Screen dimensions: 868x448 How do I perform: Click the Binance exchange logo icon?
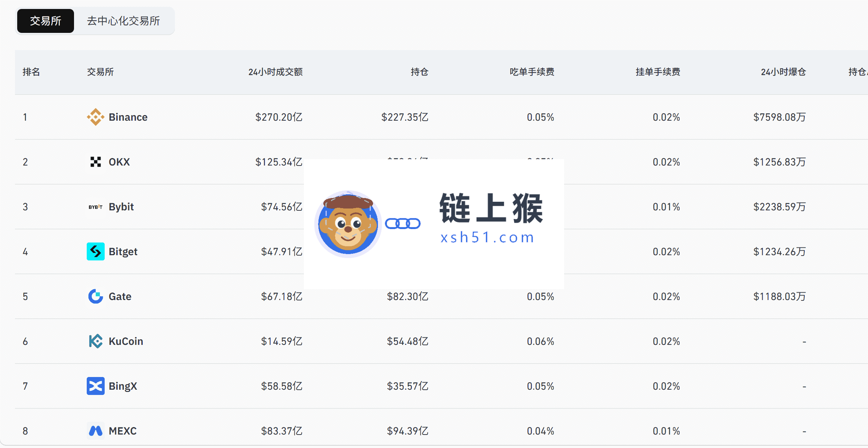[x=96, y=117]
